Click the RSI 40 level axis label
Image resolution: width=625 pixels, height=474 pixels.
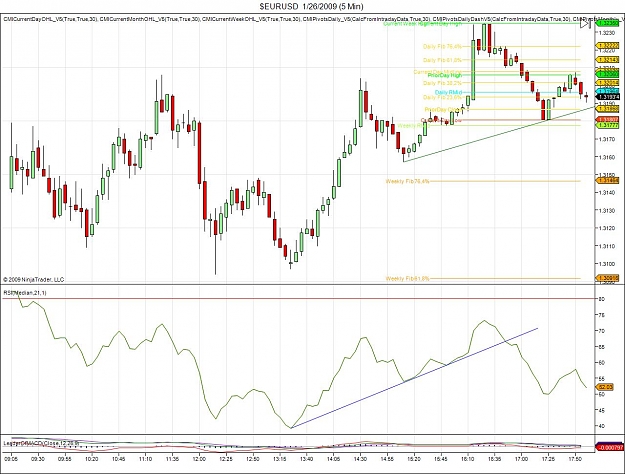(601, 426)
